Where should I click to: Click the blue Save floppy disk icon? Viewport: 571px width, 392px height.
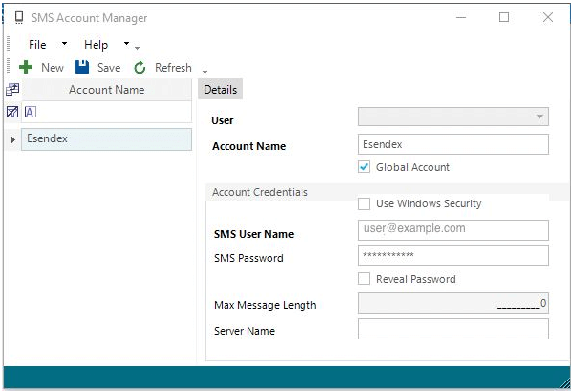click(x=82, y=67)
